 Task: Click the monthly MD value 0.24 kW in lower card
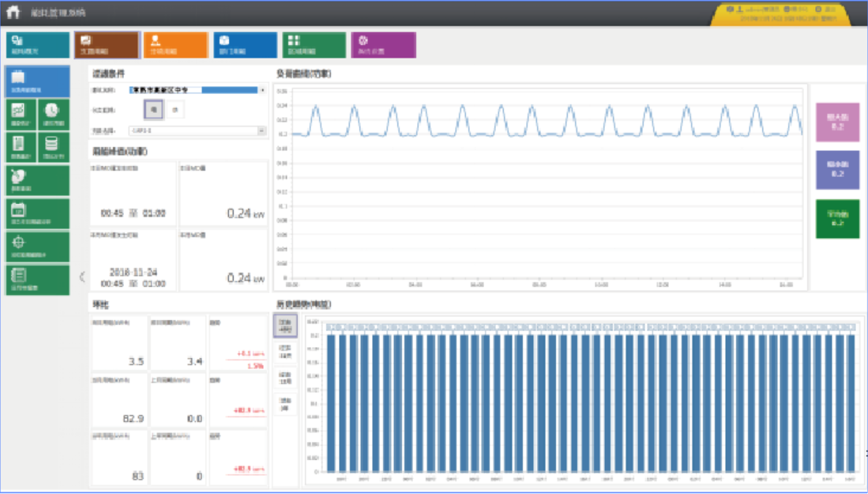coord(246,277)
